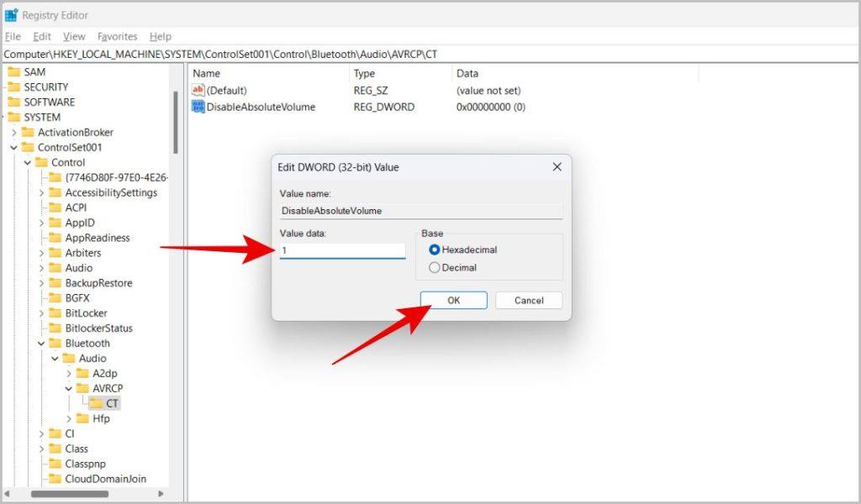861x504 pixels.
Task: Click the horizontal scrollbar right arrow
Action: click(x=161, y=494)
